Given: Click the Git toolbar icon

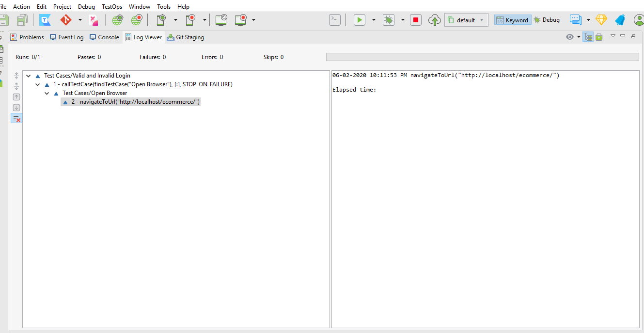Looking at the screenshot, I should (x=66, y=20).
